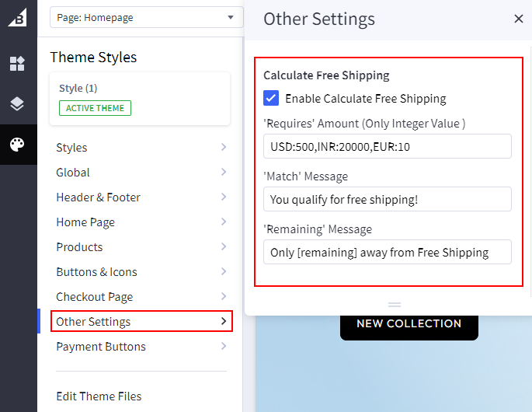Expand Checkout Page settings
This screenshot has height=412, width=532.
tap(141, 297)
